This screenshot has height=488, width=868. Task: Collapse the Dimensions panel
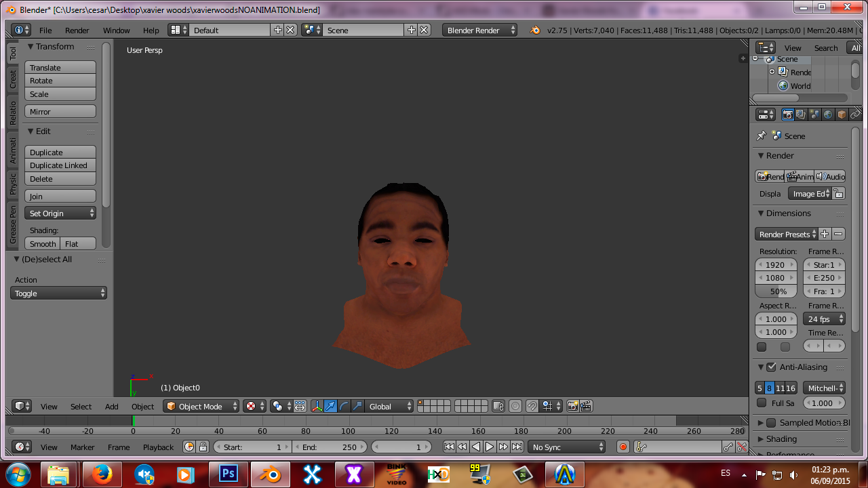click(787, 213)
